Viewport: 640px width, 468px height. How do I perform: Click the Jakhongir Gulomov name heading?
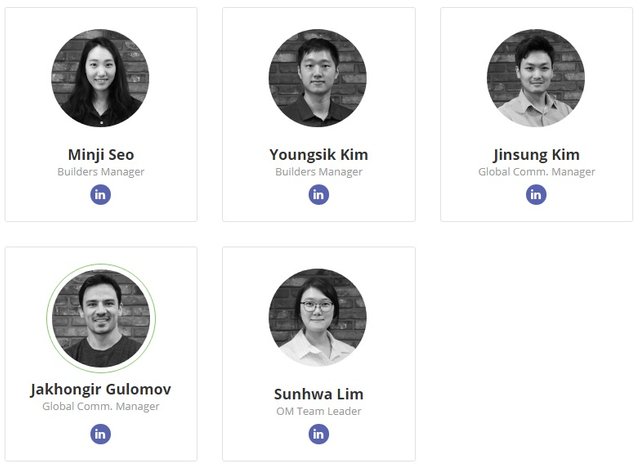coord(100,389)
